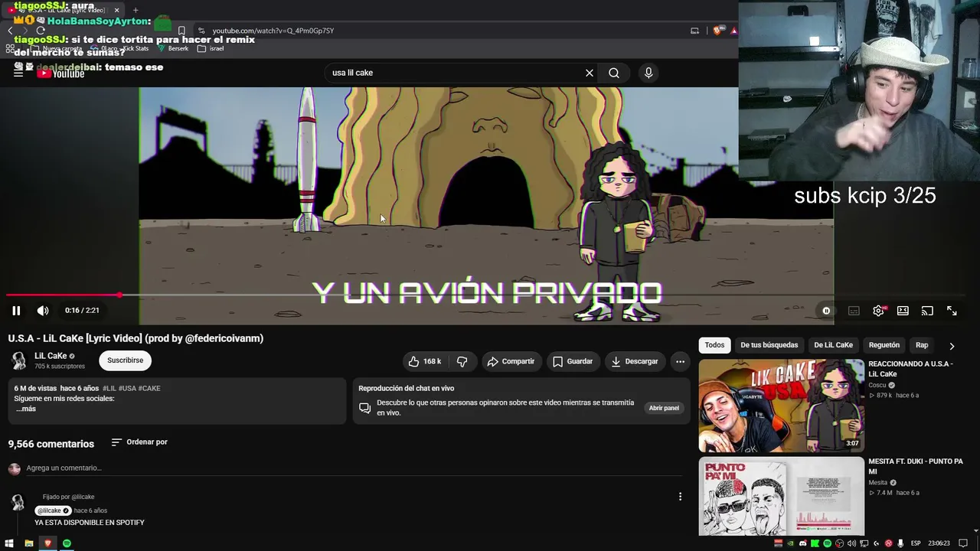Image resolution: width=980 pixels, height=551 pixels.
Task: Select the 'Reguetón' filter chip
Action: pos(884,345)
